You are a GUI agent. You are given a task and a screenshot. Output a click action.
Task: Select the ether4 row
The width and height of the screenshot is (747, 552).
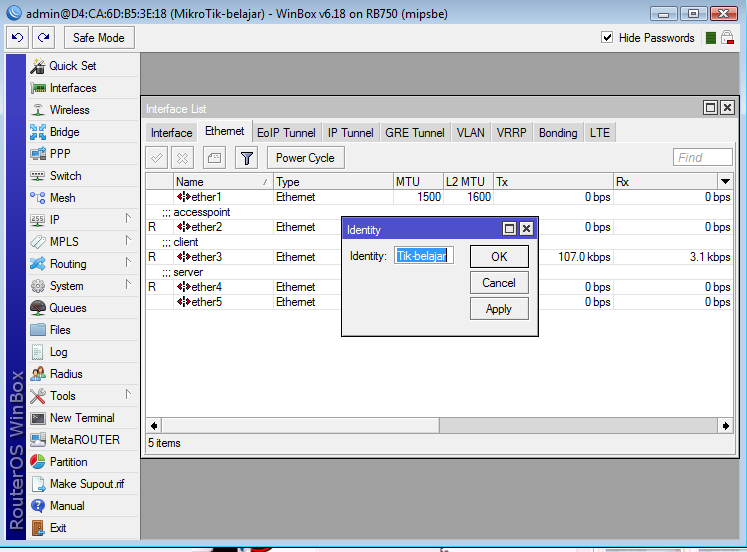point(439,287)
